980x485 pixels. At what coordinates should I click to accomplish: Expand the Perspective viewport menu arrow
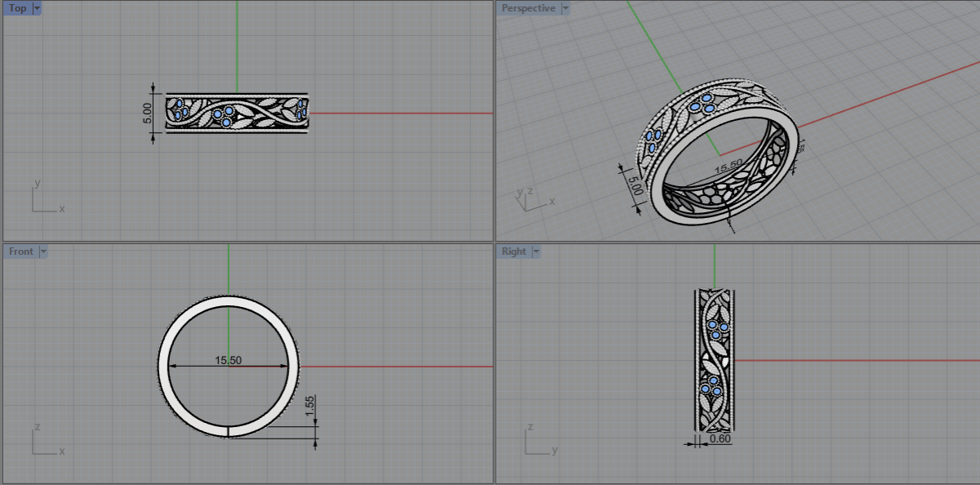[x=565, y=8]
